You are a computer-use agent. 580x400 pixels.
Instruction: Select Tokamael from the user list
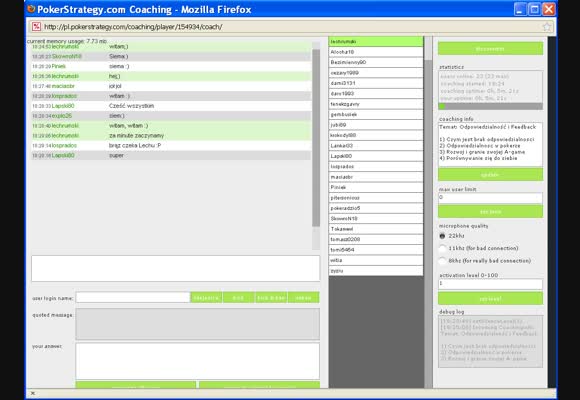click(376, 229)
